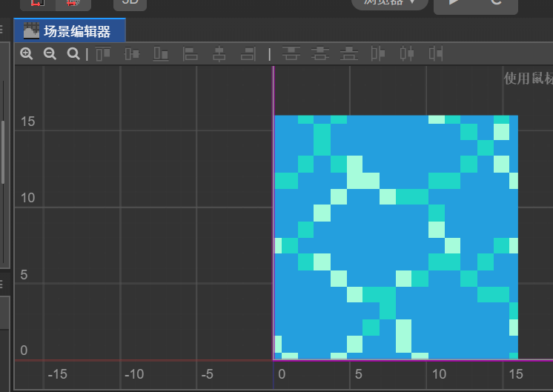Align selected nodes to bottom edge
553x392 pixels.
(x=161, y=54)
